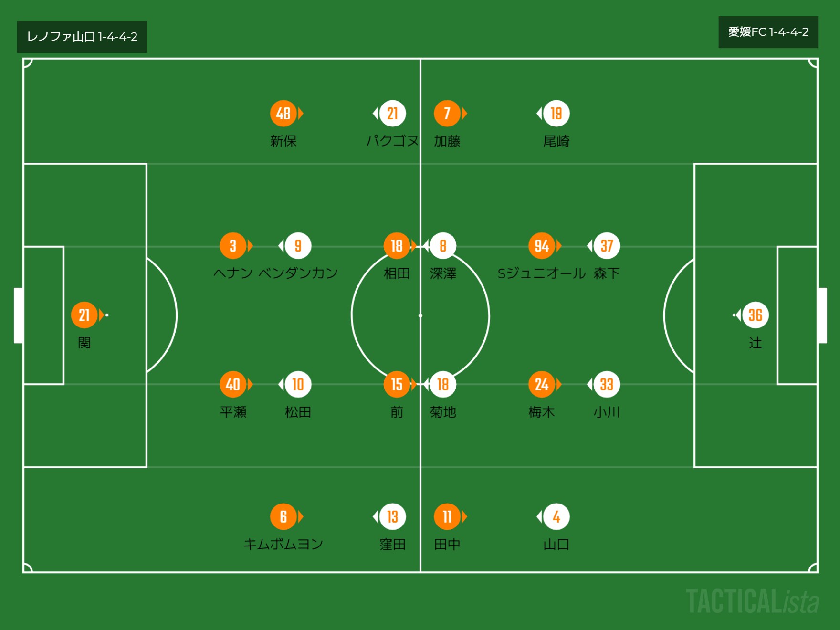
Task: Click the 梅木 player name label
Action: coord(541,412)
